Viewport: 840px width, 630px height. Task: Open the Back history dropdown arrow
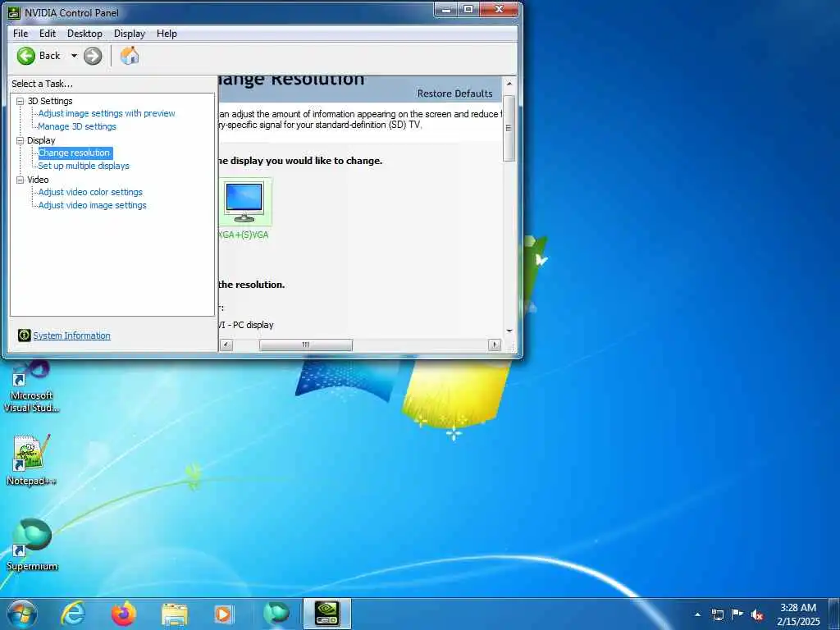point(74,56)
